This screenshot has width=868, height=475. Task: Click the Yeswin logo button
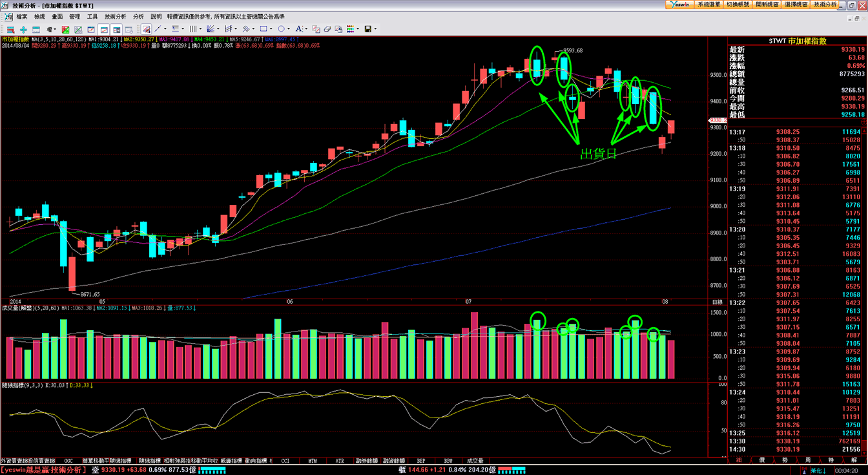pos(680,5)
